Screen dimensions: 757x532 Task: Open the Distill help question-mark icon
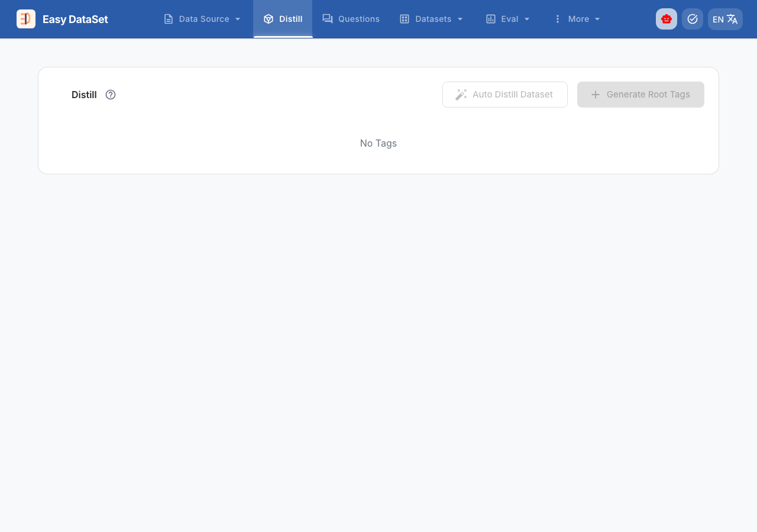tap(111, 95)
